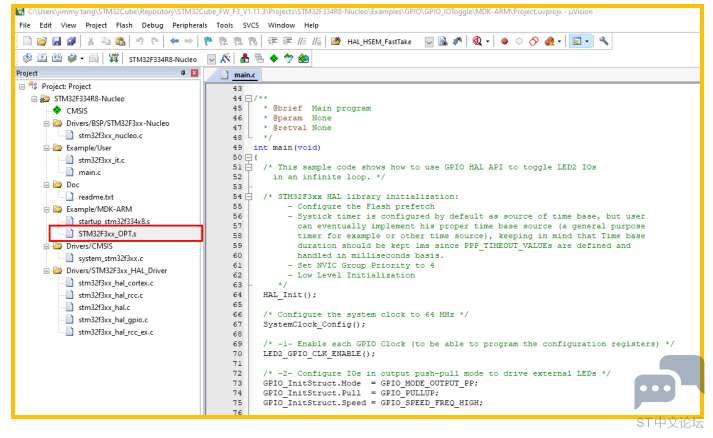
Task: Open the batch build dropdown arrow
Action: pyautogui.click(x=82, y=59)
